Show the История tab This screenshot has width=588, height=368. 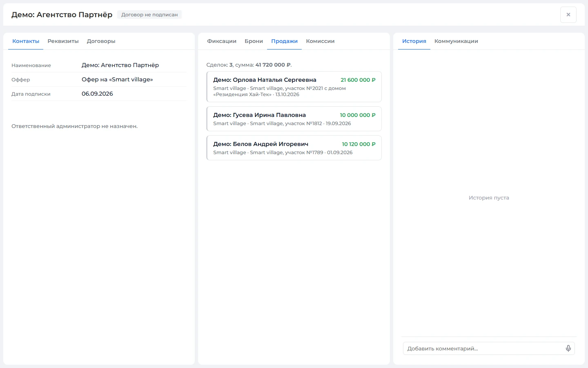pyautogui.click(x=414, y=41)
